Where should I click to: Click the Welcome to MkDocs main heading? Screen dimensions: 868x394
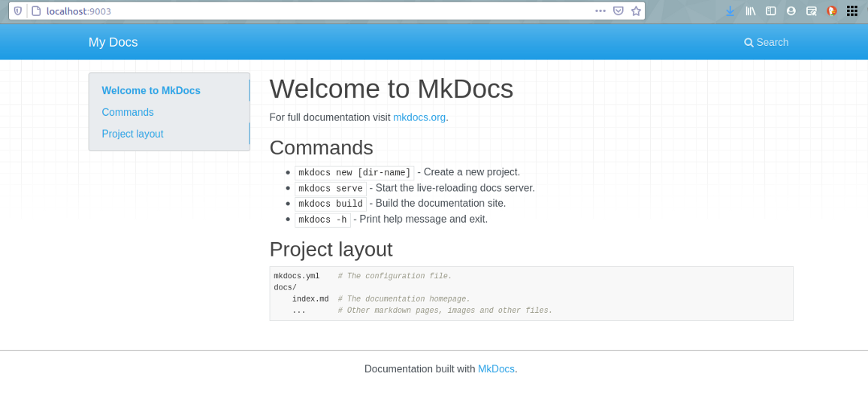click(392, 89)
